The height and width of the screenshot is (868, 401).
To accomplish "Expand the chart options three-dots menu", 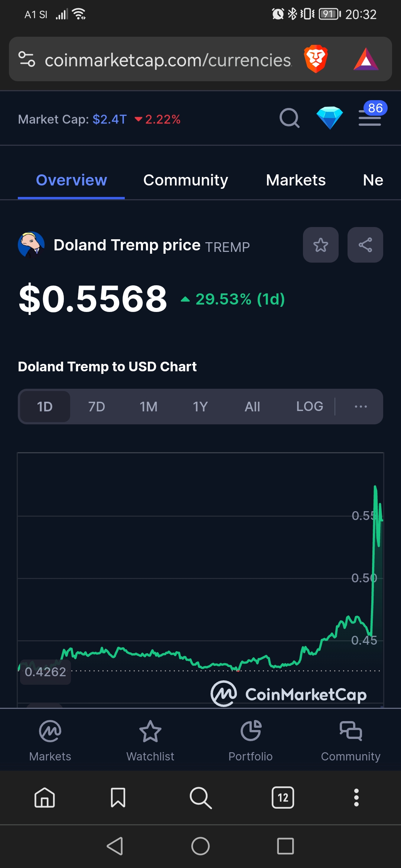I will (x=361, y=407).
